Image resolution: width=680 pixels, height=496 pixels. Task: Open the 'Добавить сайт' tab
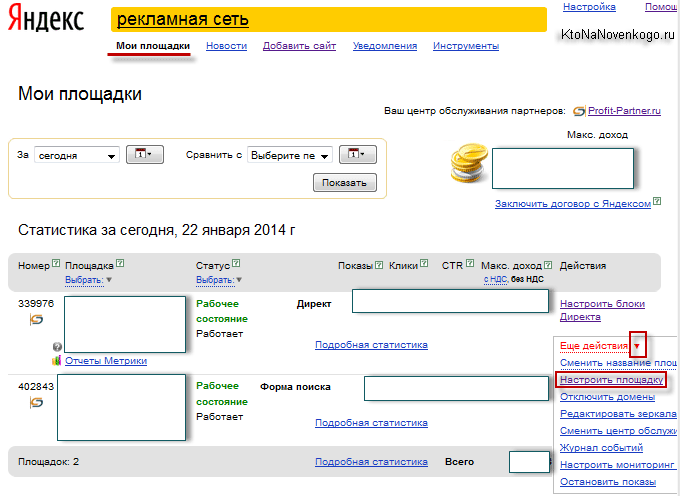click(299, 46)
